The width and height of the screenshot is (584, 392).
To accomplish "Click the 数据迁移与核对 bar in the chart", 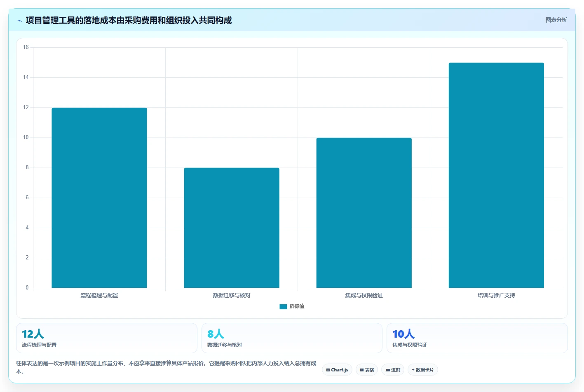I will pyautogui.click(x=232, y=228).
